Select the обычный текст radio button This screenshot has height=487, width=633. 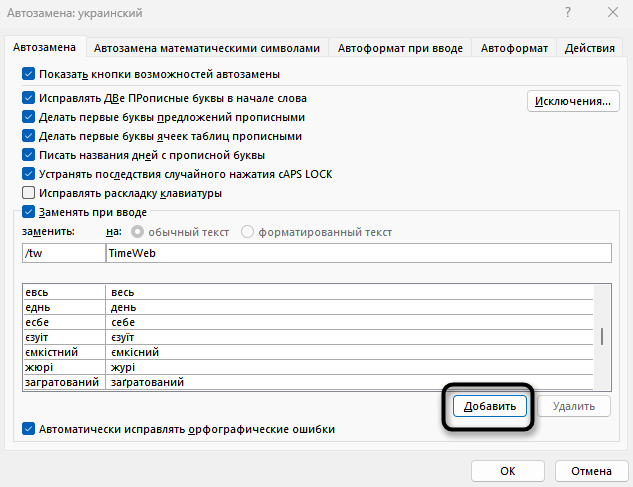click(x=137, y=232)
